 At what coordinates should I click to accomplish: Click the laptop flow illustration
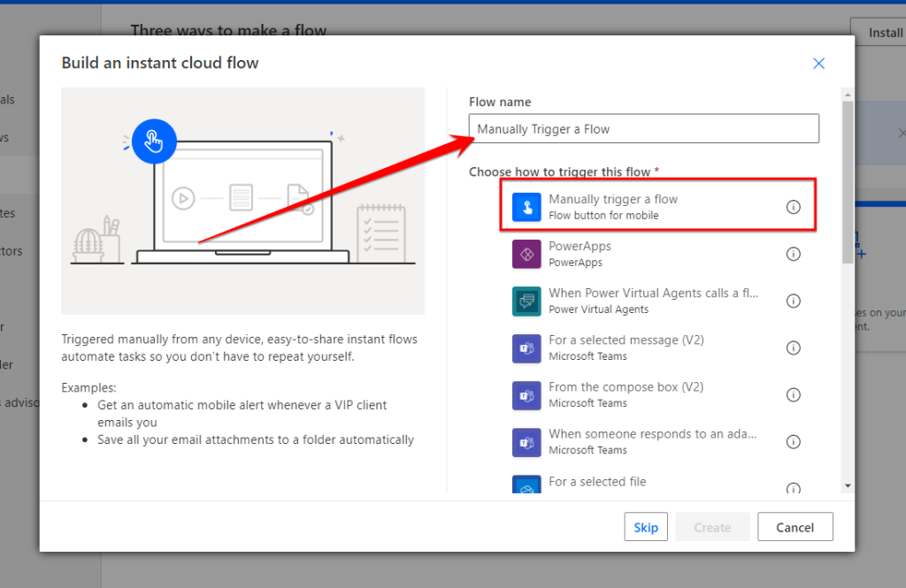242,201
